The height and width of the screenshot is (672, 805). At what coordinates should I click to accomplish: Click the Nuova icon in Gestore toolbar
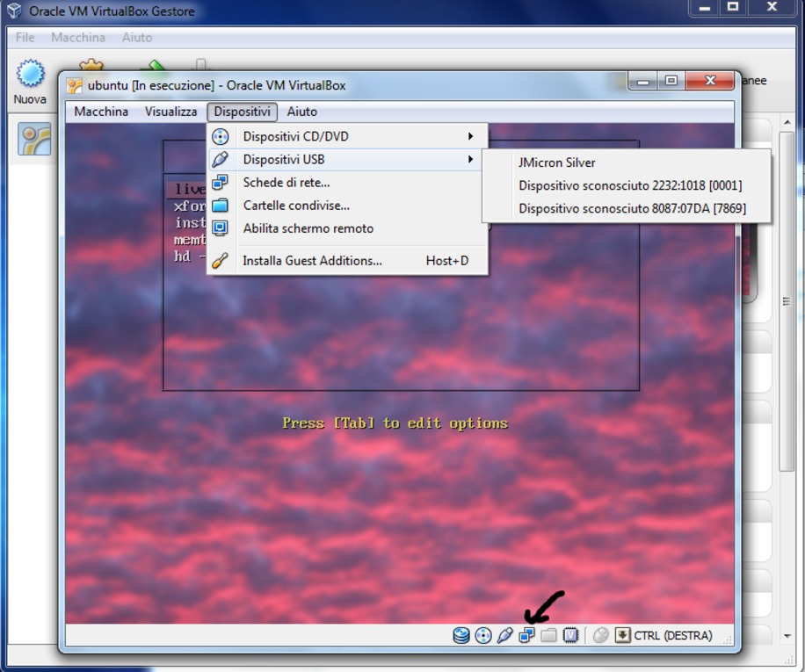point(30,73)
